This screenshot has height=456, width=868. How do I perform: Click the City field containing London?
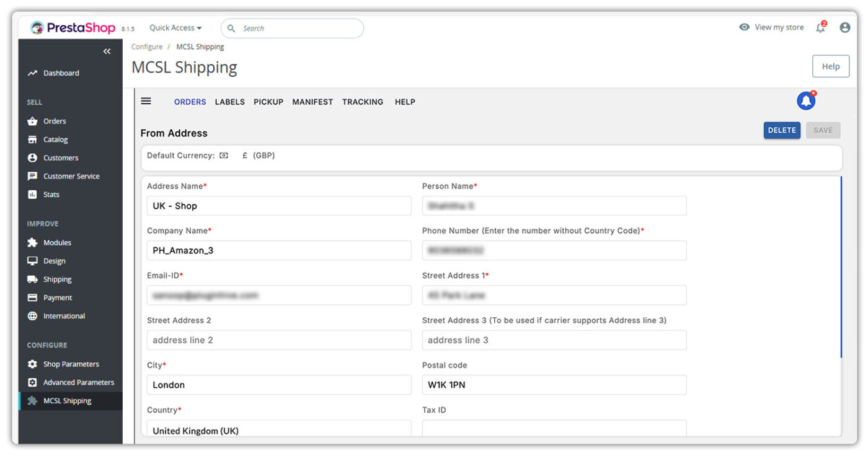pos(279,385)
